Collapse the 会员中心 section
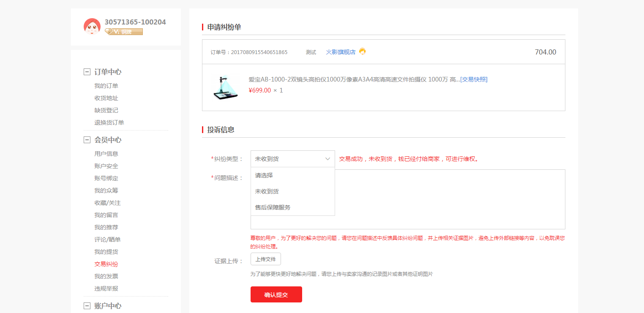The image size is (644, 313). [x=87, y=140]
